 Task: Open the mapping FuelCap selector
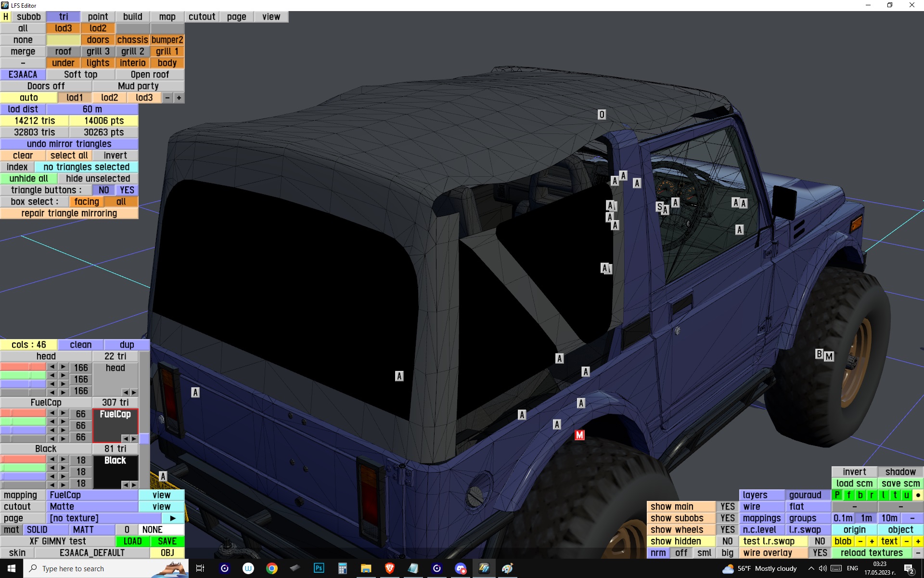[x=93, y=495]
